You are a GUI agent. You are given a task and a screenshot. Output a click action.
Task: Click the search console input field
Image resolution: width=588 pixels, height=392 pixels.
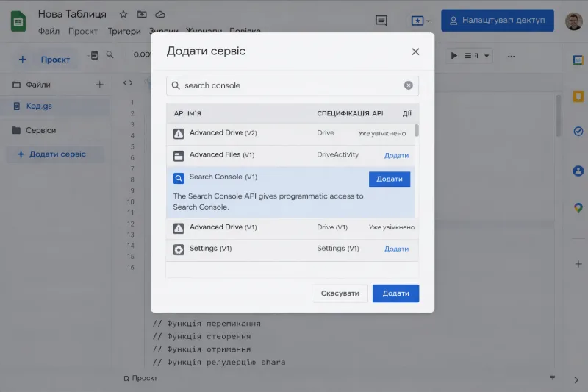point(292,85)
